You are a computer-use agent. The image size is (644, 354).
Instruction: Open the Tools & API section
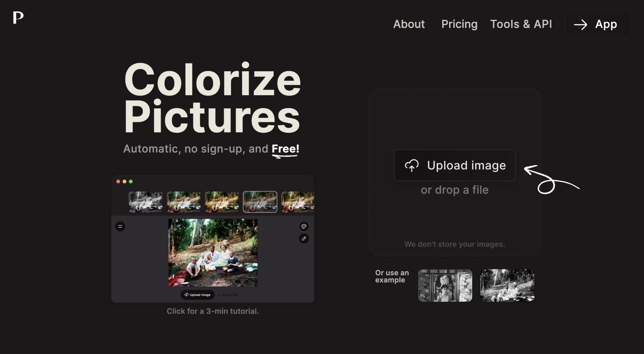521,24
